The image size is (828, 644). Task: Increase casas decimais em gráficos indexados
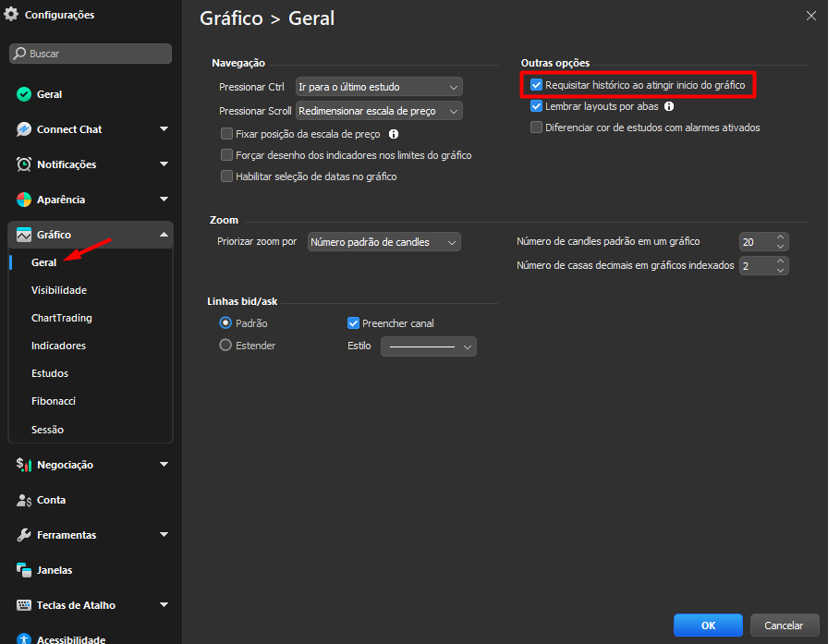(781, 261)
